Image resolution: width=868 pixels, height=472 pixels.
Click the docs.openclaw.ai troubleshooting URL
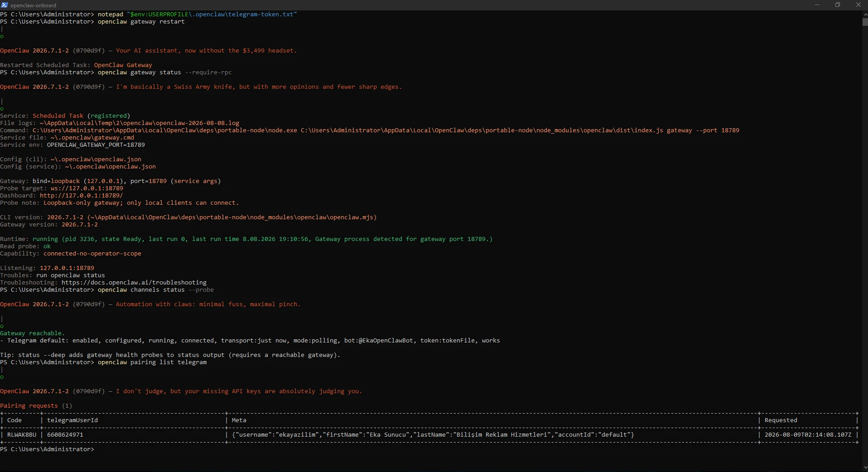pyautogui.click(x=134, y=283)
